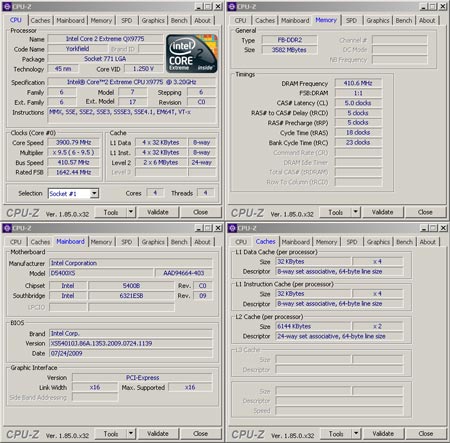Select CPU tab in Memory window
450x443 pixels.
pyautogui.click(x=240, y=21)
